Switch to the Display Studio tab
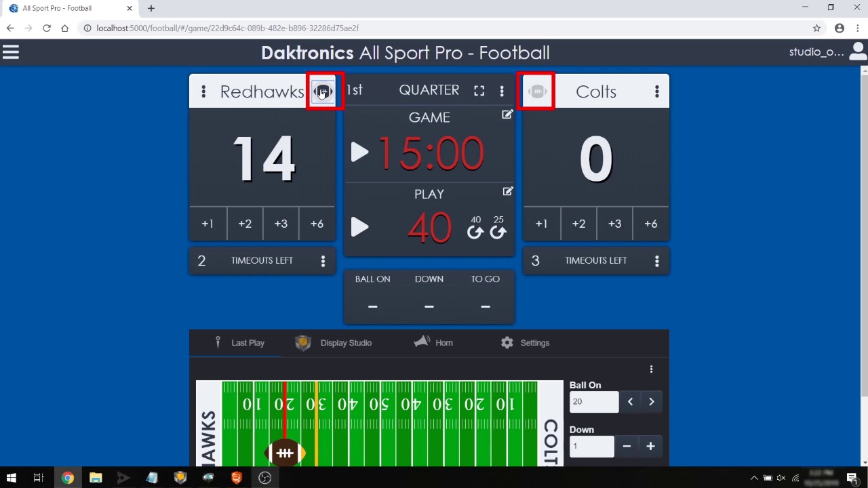 pos(334,343)
